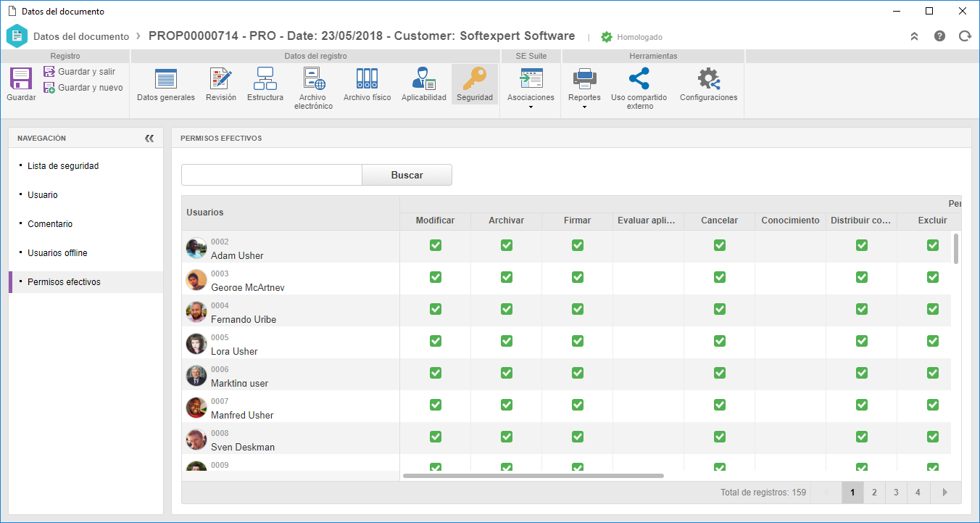Click the refresh icon in the header
Viewport: 980px width, 523px height.
pos(964,36)
